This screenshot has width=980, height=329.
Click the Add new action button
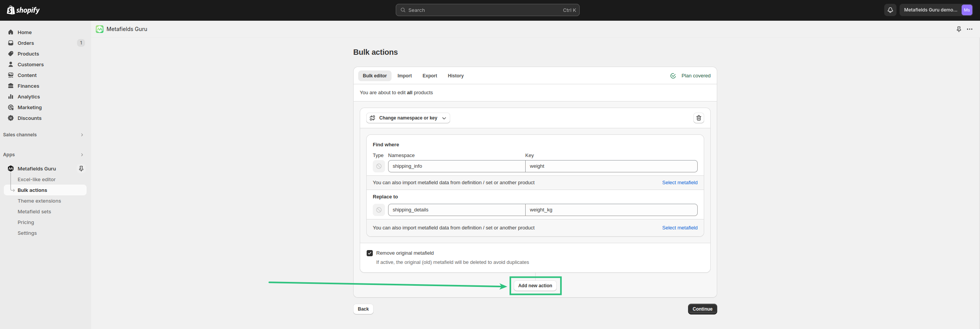535,286
